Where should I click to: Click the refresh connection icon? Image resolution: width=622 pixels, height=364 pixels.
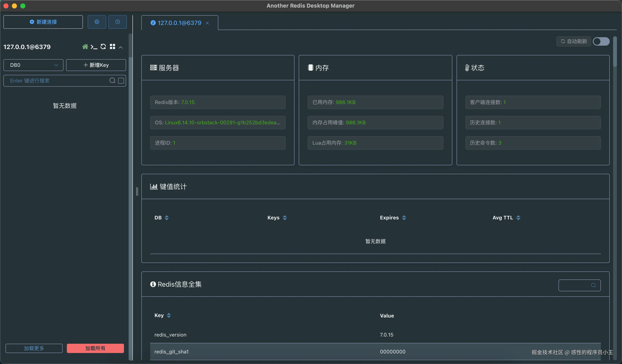[x=103, y=47]
